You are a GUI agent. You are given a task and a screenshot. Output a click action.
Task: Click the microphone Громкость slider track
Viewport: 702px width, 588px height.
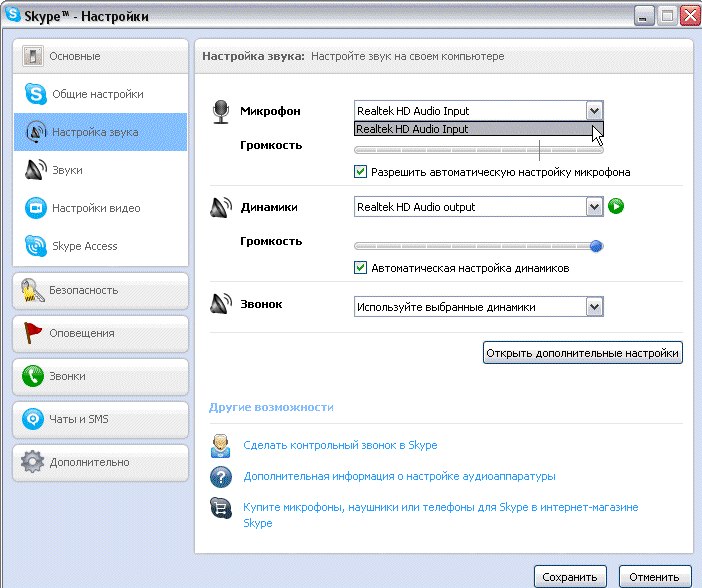tap(479, 150)
